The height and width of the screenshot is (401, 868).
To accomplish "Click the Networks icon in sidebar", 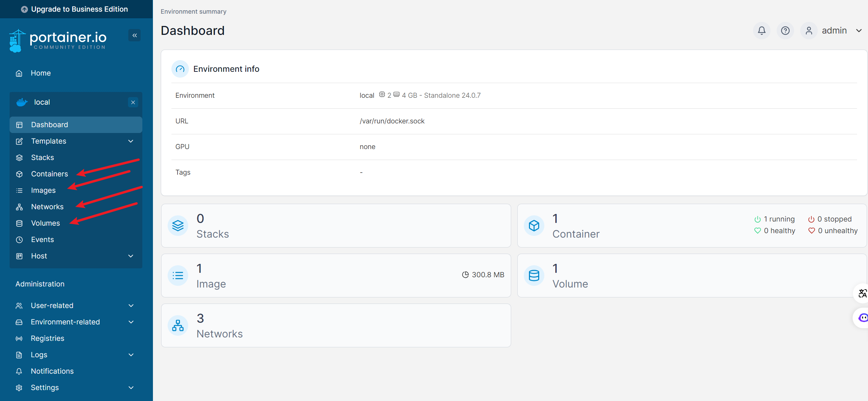I will [20, 206].
